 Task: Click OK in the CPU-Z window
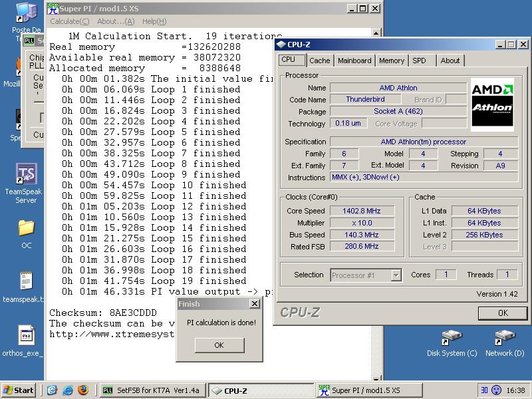(503, 313)
